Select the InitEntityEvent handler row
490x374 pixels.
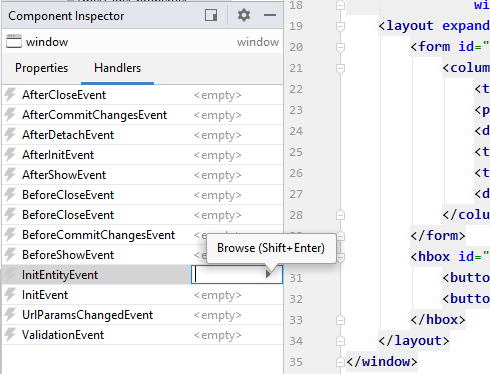click(142, 275)
